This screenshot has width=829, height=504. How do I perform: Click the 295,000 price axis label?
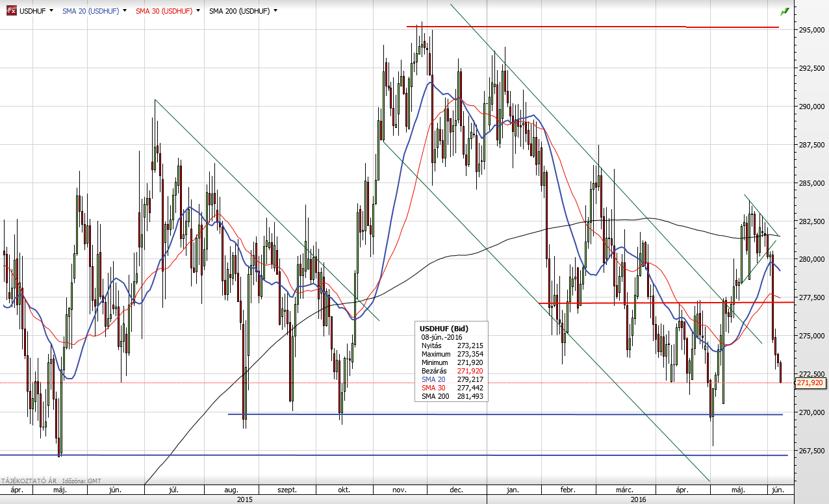pyautogui.click(x=811, y=30)
